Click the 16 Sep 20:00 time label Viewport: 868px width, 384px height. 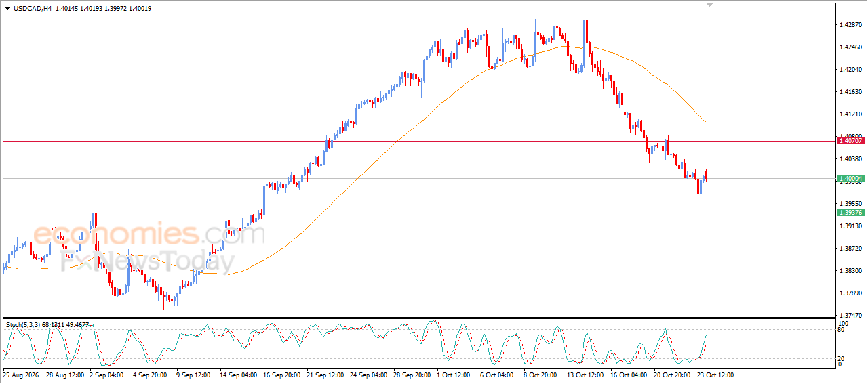click(282, 375)
